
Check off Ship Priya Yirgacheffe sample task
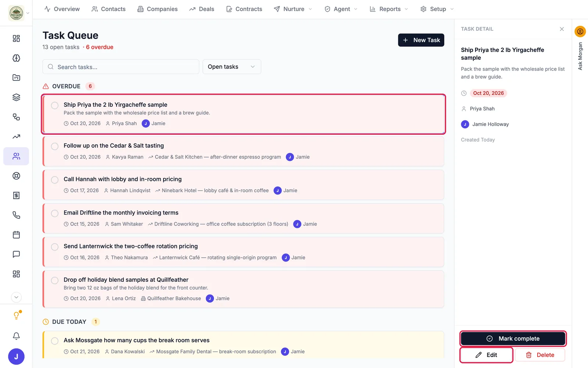click(x=55, y=106)
